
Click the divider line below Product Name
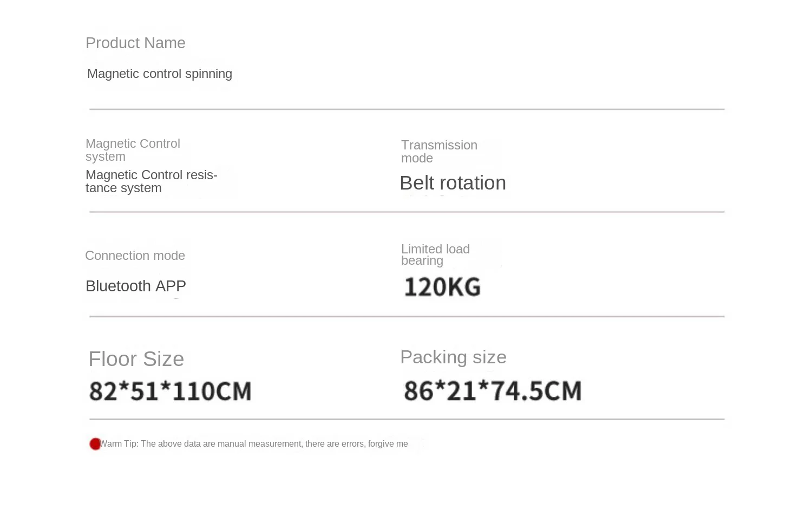[406, 109]
